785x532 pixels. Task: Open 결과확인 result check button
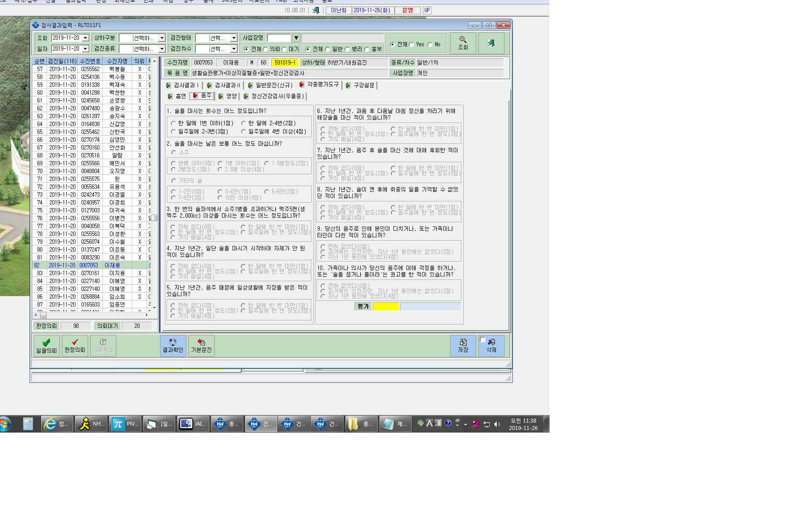point(173,346)
